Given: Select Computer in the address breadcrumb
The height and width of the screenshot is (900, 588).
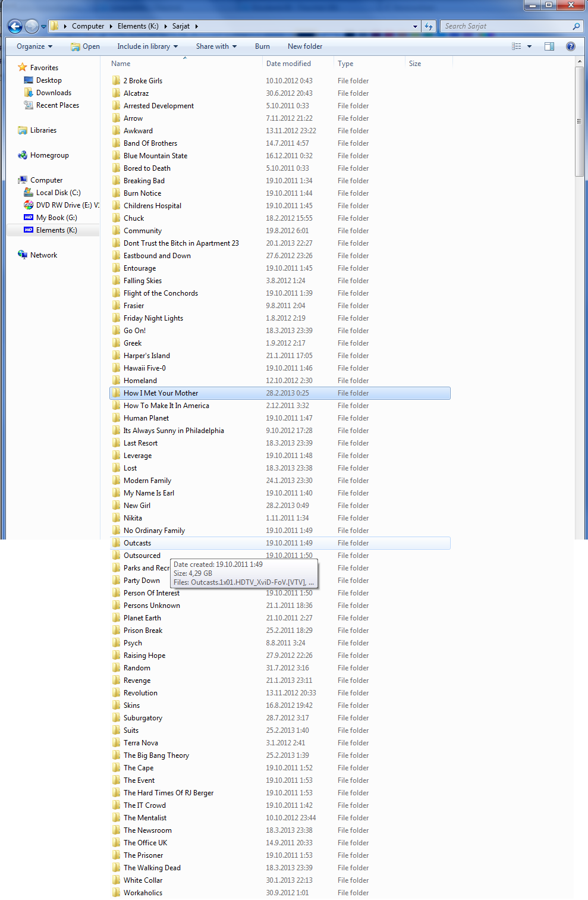Looking at the screenshot, I should click(88, 26).
